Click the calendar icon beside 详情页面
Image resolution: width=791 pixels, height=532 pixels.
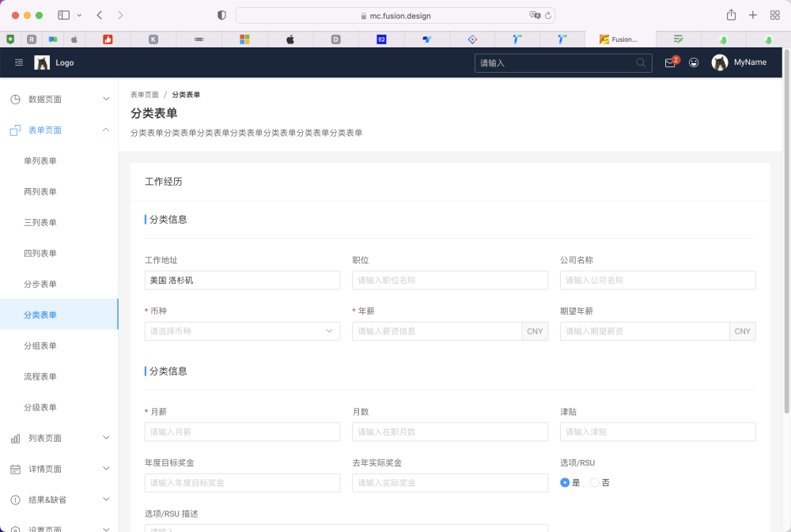click(16, 468)
